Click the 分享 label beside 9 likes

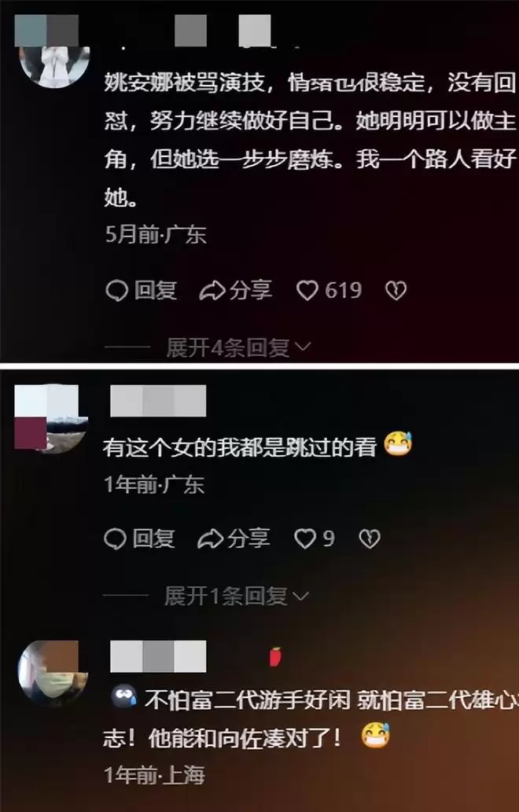click(x=248, y=539)
